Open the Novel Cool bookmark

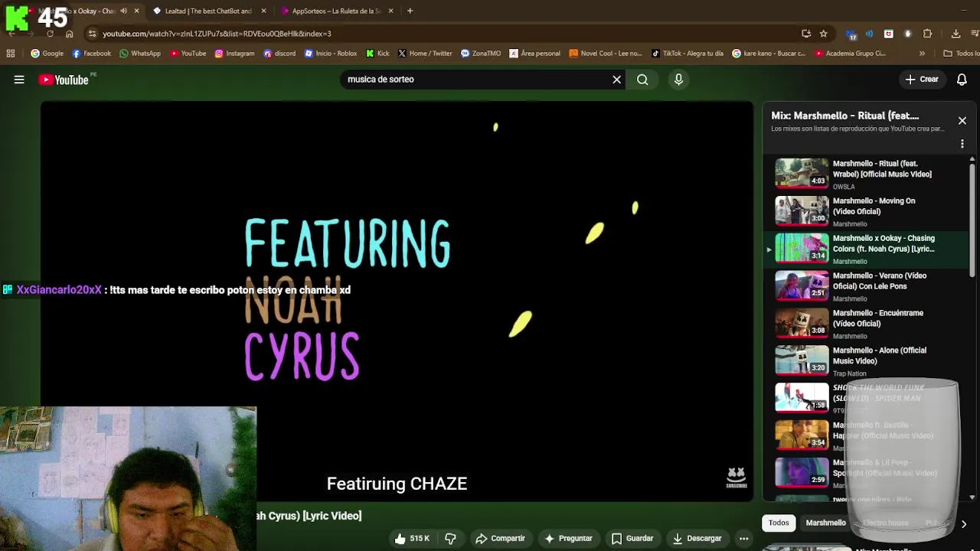coord(606,54)
